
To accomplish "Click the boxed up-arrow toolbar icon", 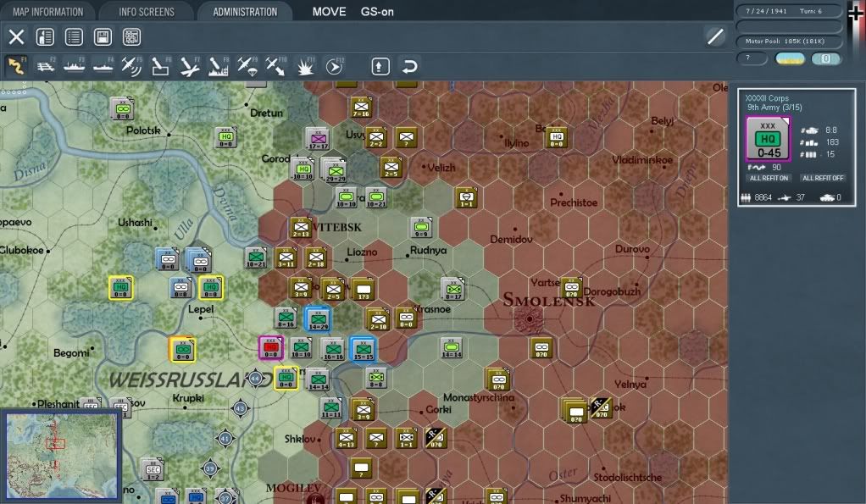I will [380, 66].
